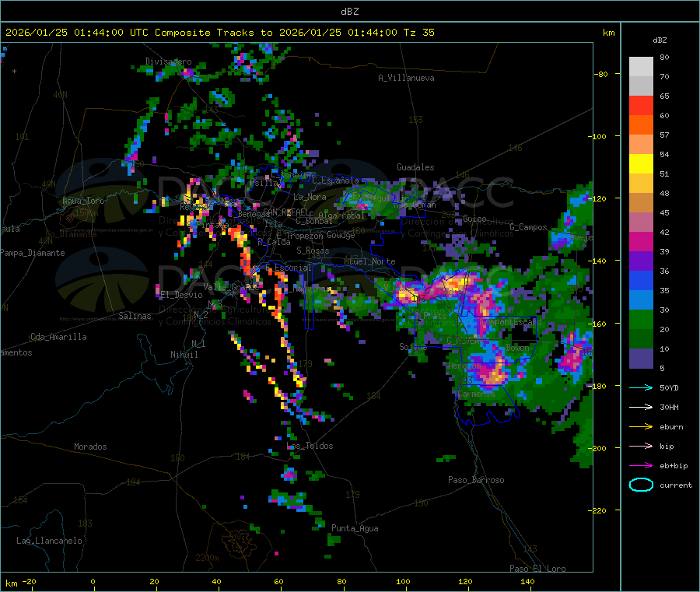
Task: Click the S_Rosas map label
Action: tap(313, 250)
